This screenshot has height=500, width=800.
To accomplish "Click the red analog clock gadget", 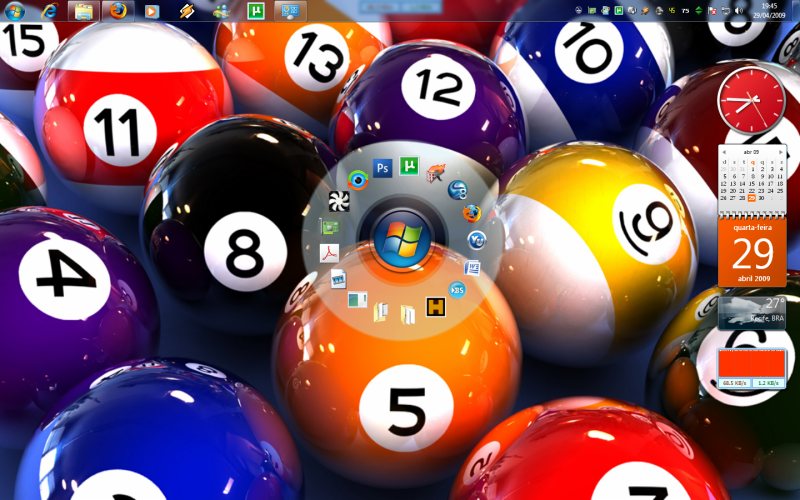I will point(752,101).
